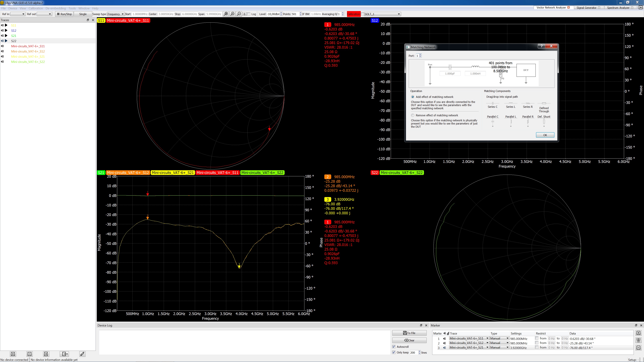
Task: Open the De-embedding menu
Action: (56, 8)
